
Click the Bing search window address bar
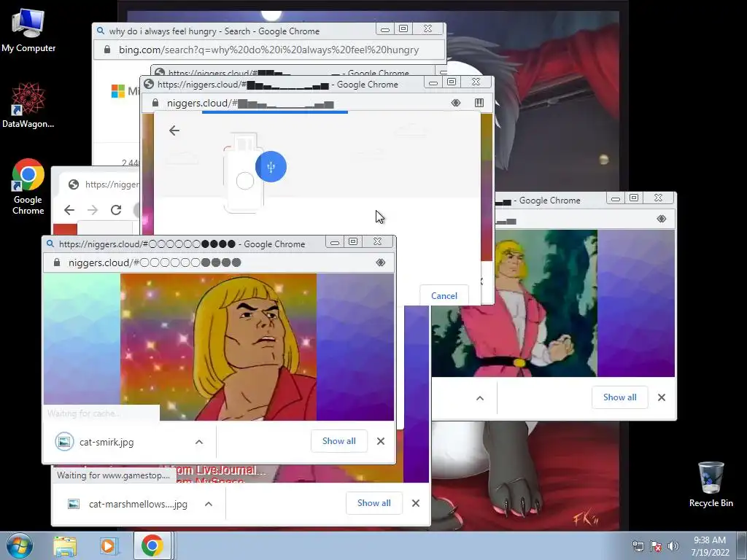[269, 50]
